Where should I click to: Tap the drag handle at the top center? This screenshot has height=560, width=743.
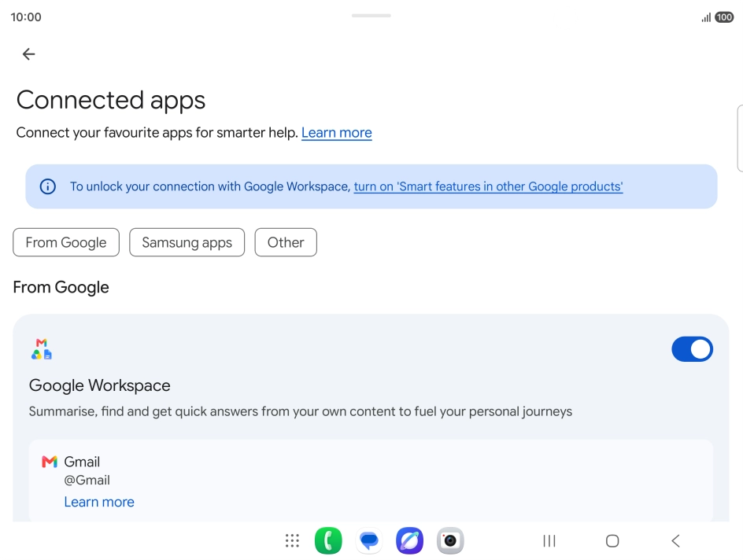tap(371, 16)
